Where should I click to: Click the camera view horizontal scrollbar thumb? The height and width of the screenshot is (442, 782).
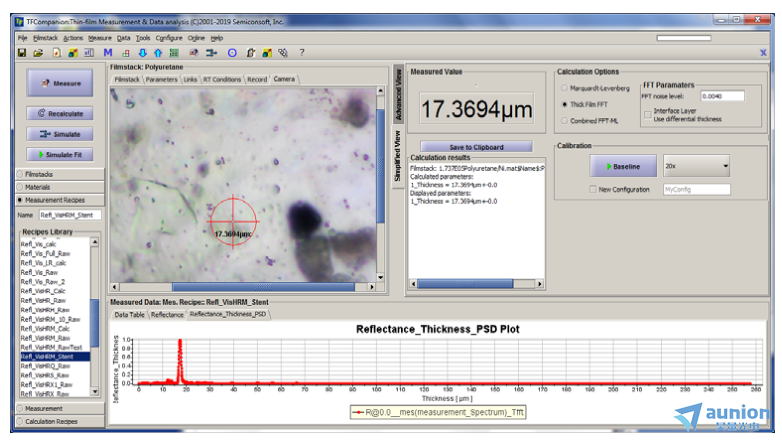[263, 287]
